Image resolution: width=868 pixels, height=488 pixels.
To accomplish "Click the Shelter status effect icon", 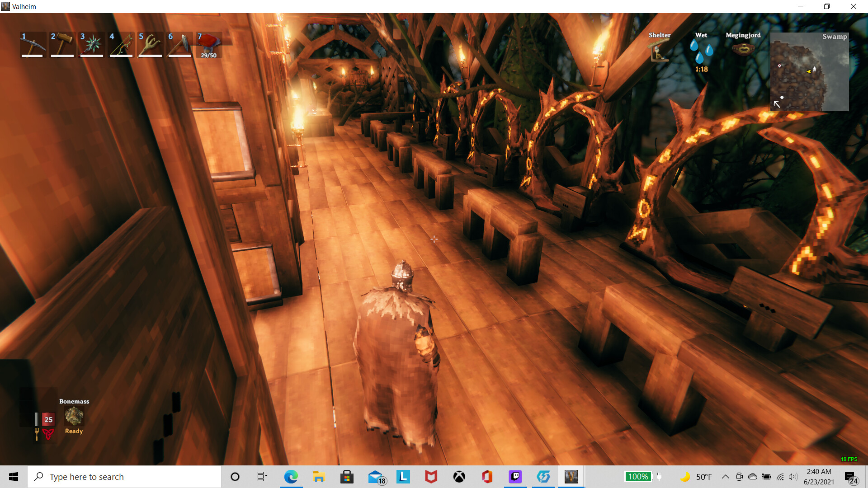I will [659, 50].
